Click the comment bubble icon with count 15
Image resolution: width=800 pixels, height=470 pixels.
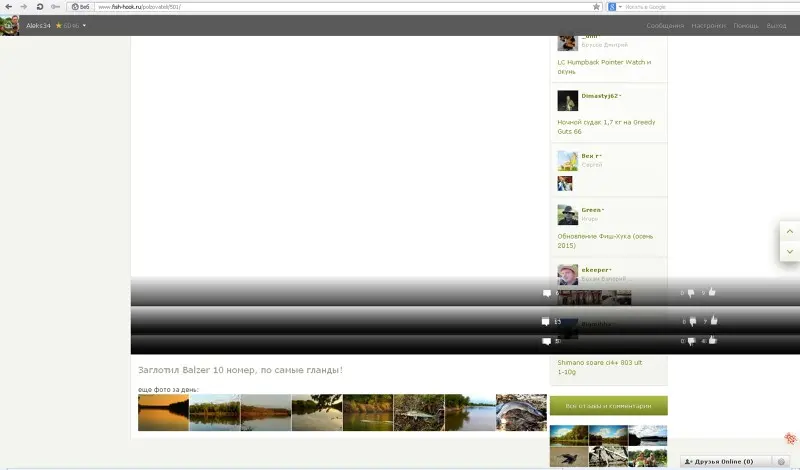pos(545,321)
